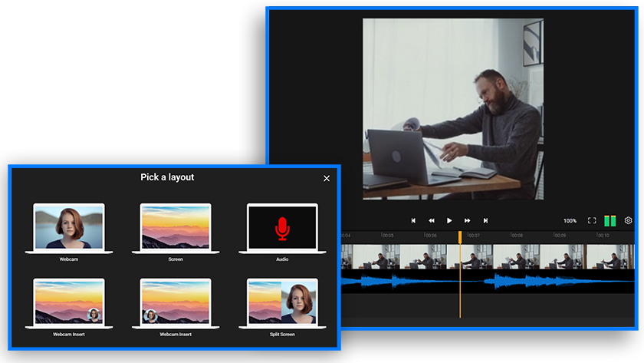Open the 100% zoom level control
644x363 pixels.
(570, 221)
